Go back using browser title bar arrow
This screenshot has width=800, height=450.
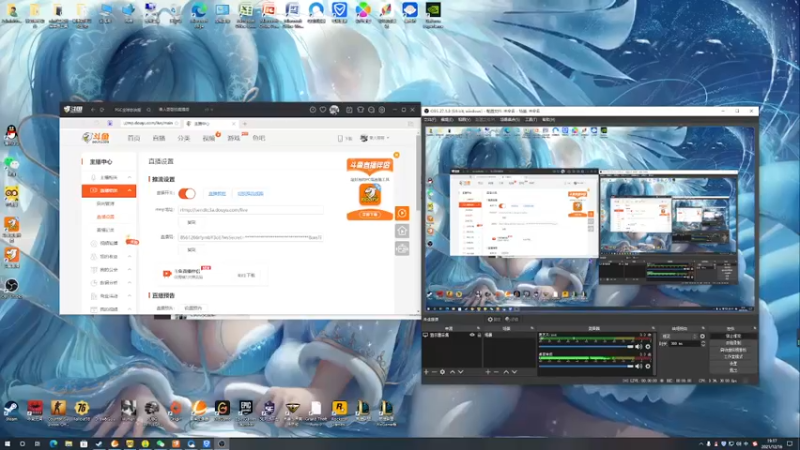point(93,110)
